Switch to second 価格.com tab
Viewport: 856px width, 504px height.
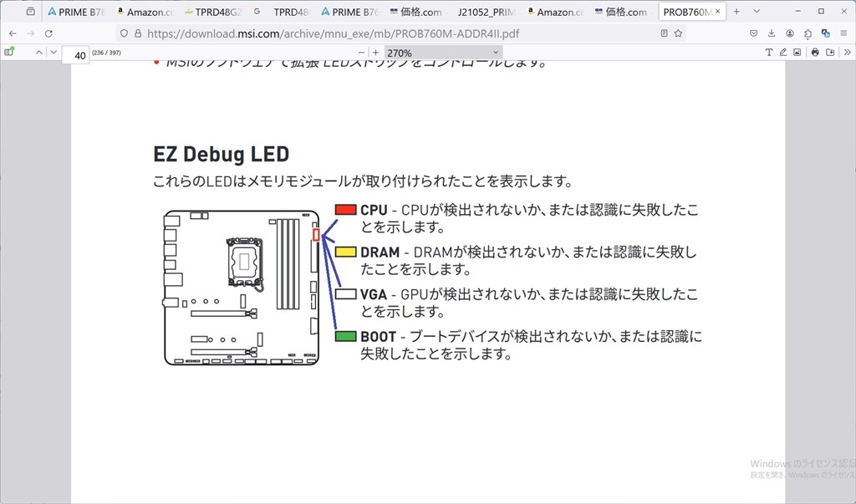click(x=624, y=12)
